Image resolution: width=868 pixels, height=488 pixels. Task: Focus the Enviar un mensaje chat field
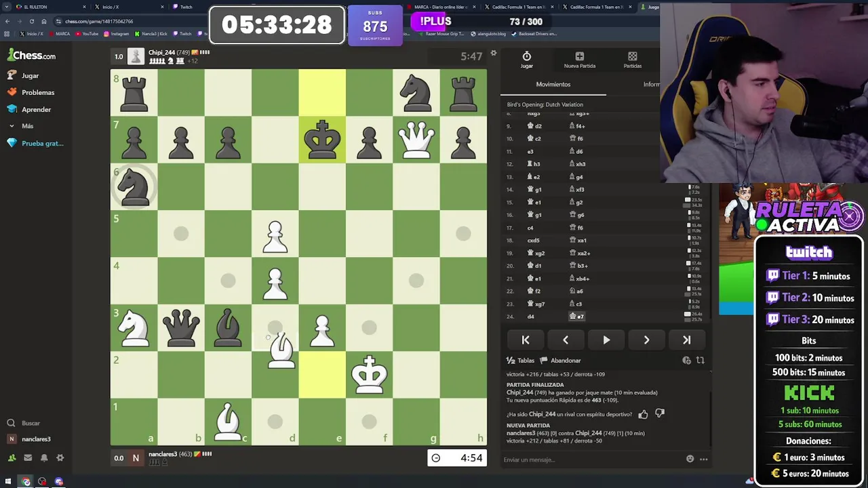click(592, 460)
